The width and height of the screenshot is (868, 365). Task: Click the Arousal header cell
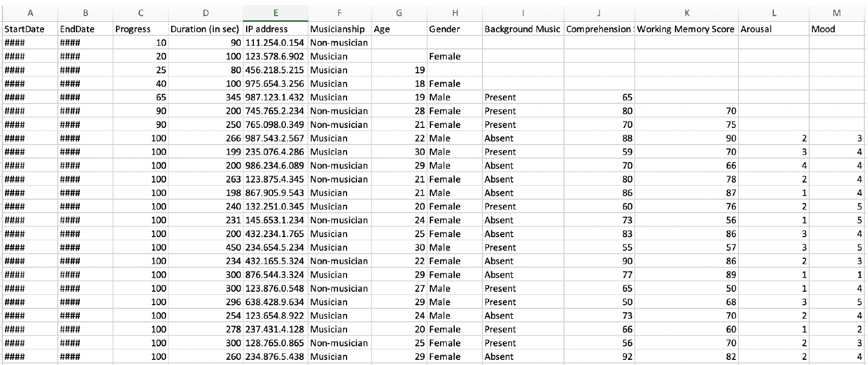point(774,29)
